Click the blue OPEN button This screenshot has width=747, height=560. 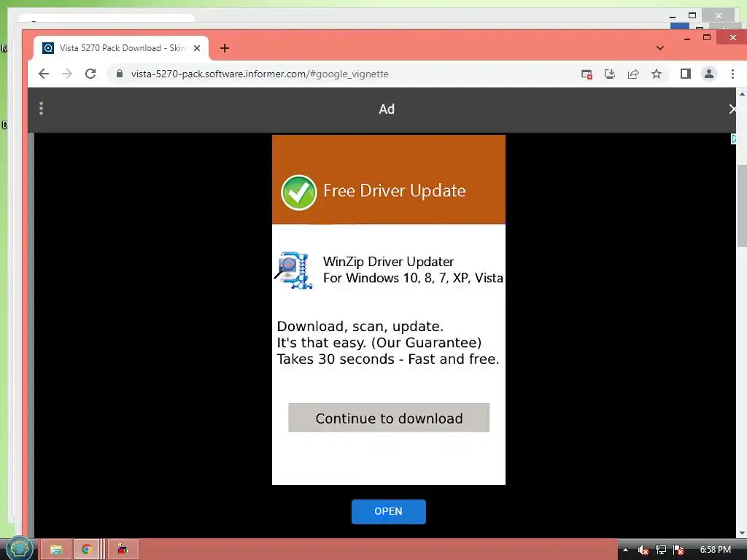(x=389, y=511)
